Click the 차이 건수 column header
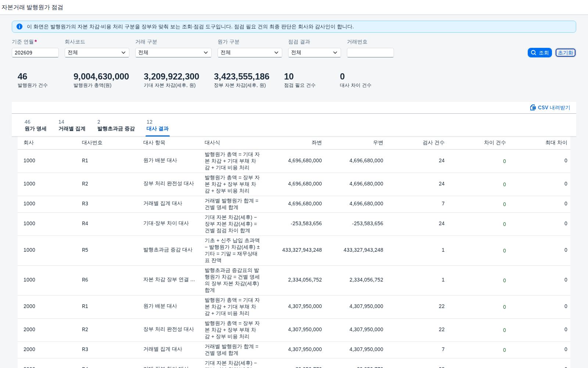 point(495,143)
